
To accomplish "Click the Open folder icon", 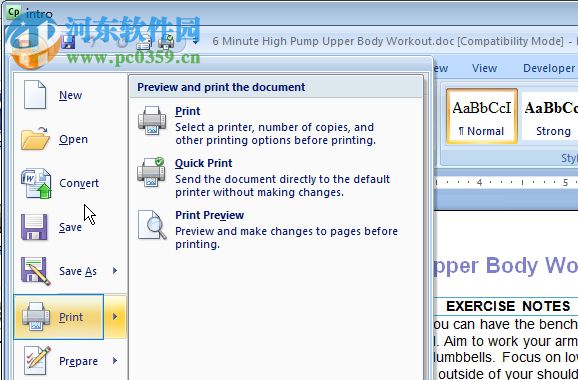I will click(x=35, y=138).
